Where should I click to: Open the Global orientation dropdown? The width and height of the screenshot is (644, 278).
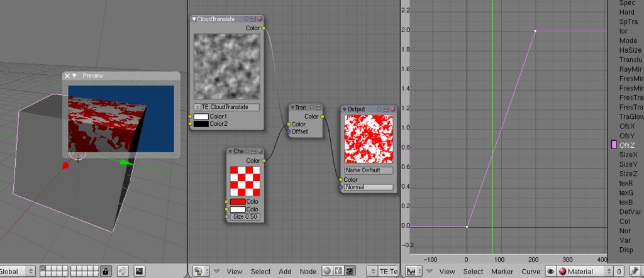pyautogui.click(x=18, y=271)
